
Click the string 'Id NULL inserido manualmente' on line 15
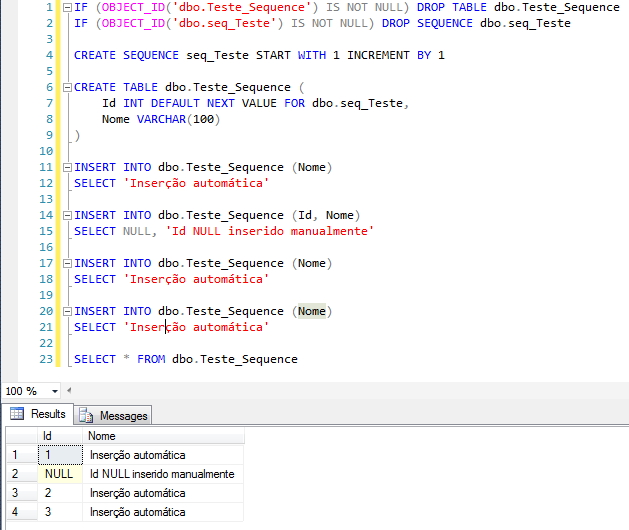(270, 231)
